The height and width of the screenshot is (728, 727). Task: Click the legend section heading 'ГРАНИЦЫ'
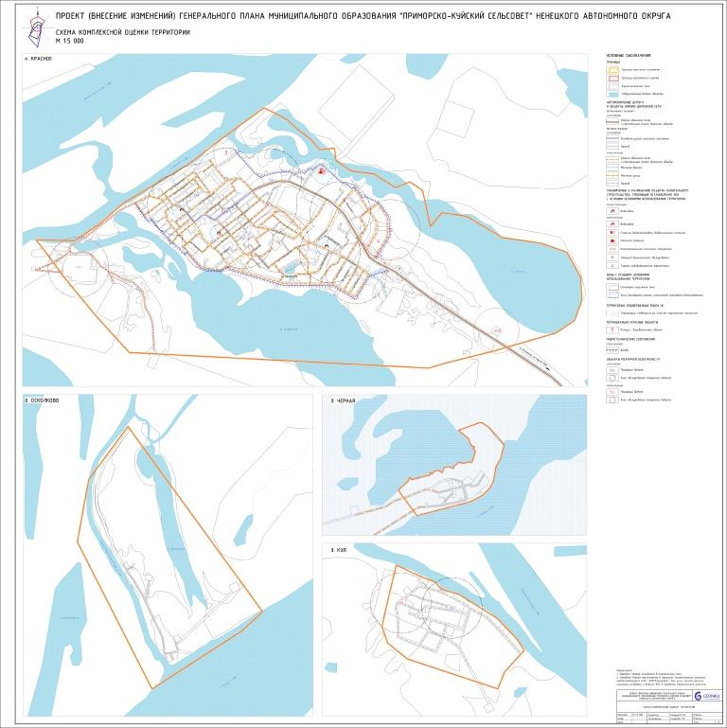[x=612, y=62]
